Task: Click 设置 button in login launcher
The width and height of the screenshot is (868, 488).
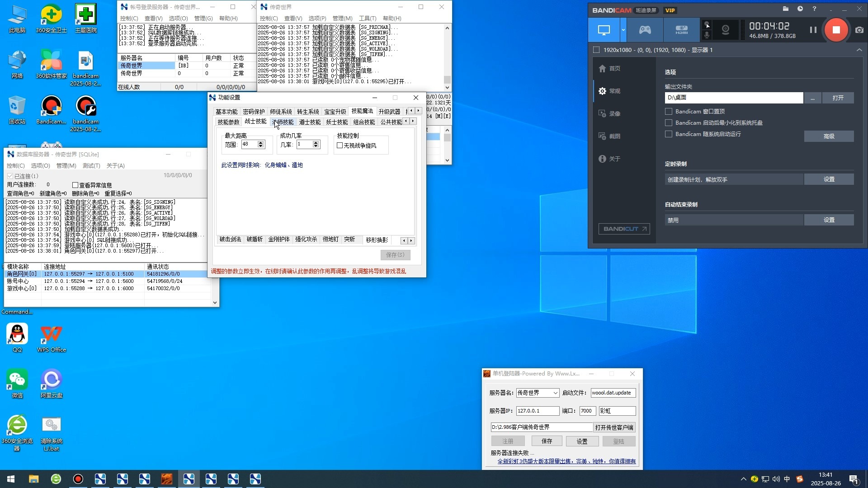Action: click(582, 441)
